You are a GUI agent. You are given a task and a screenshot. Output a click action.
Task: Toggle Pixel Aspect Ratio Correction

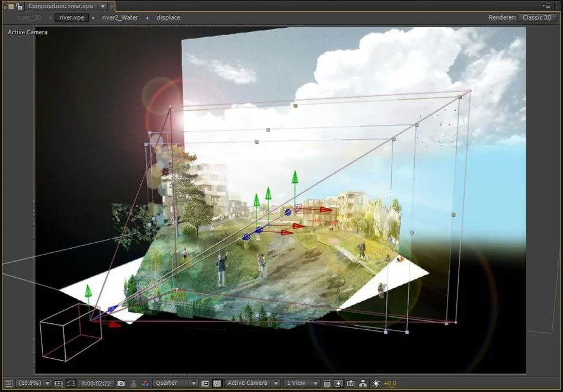tap(327, 383)
